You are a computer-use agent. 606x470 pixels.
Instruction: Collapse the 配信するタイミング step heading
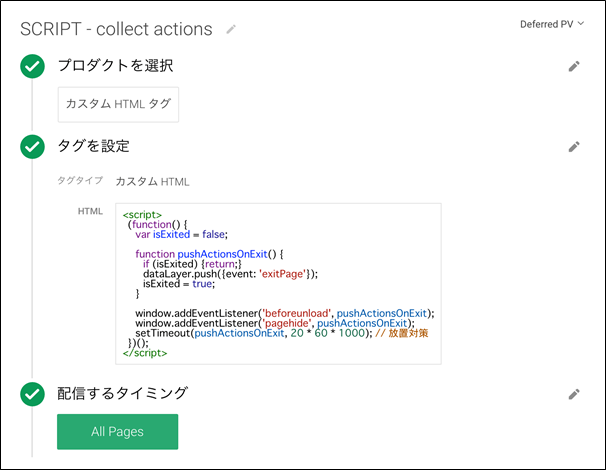click(x=125, y=394)
